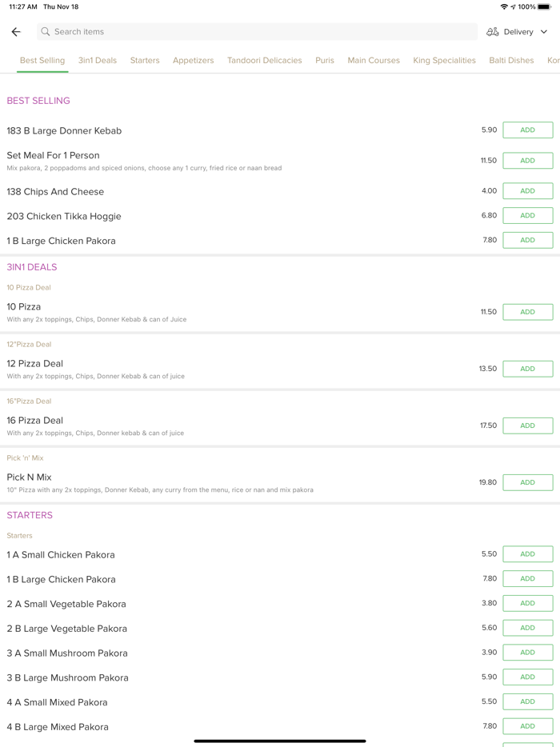
Task: Add Set Meal For 1 Person
Action: (x=527, y=161)
